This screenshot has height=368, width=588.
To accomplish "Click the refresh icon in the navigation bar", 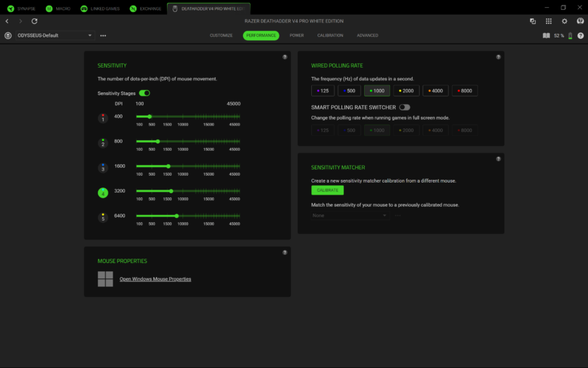I will tap(35, 21).
